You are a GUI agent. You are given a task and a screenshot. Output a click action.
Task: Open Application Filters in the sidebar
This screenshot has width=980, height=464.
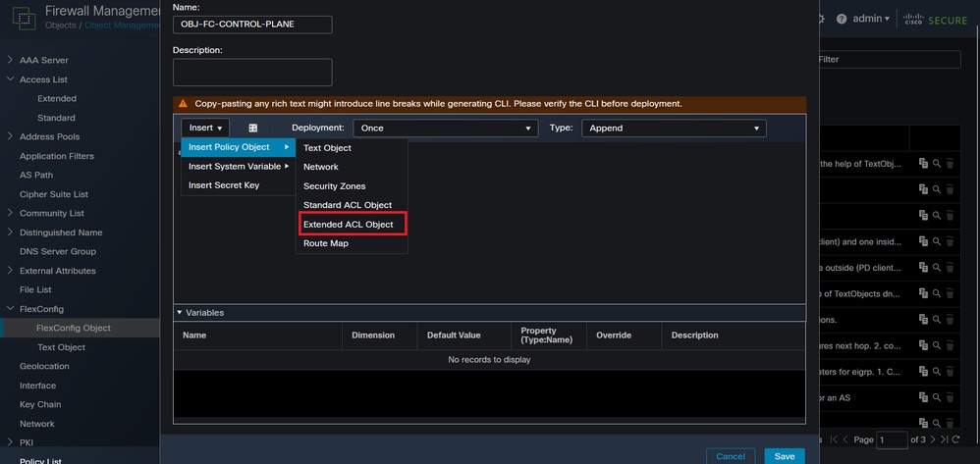pyautogui.click(x=57, y=156)
